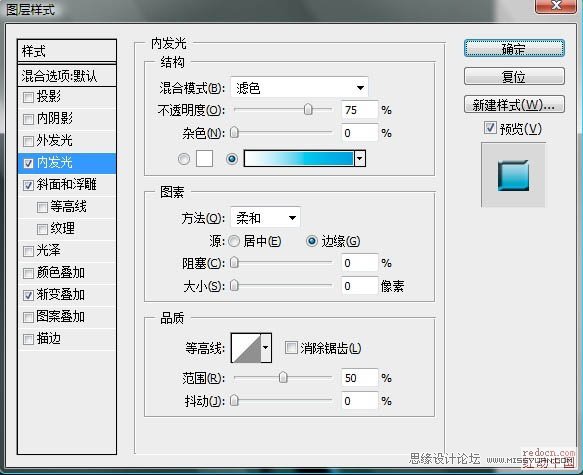Click the 阻塞 slider handle
583x475 pixels.
point(234,262)
